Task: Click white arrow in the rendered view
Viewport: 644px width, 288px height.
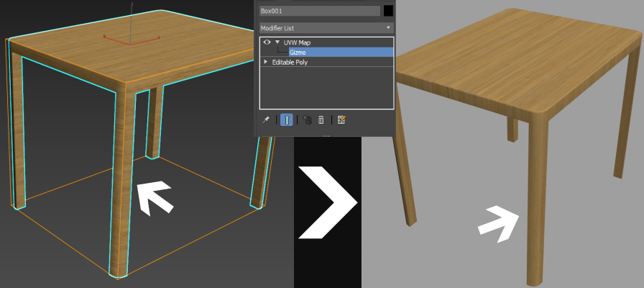Action: coord(501,222)
